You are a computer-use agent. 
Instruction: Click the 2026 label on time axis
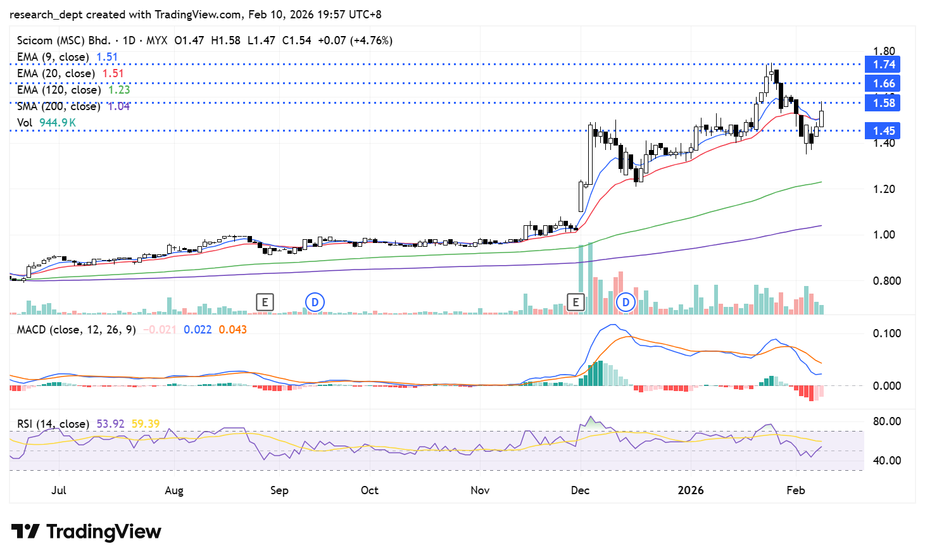[690, 490]
